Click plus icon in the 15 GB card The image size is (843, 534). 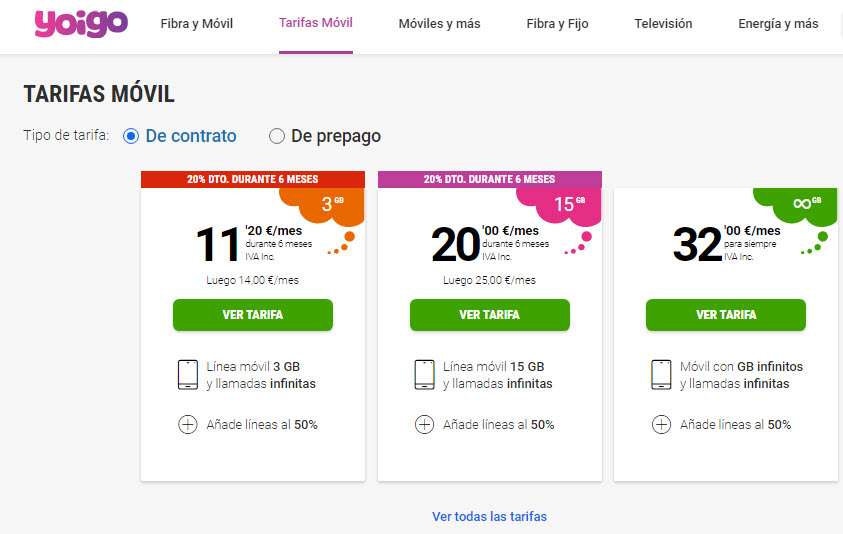(x=424, y=424)
